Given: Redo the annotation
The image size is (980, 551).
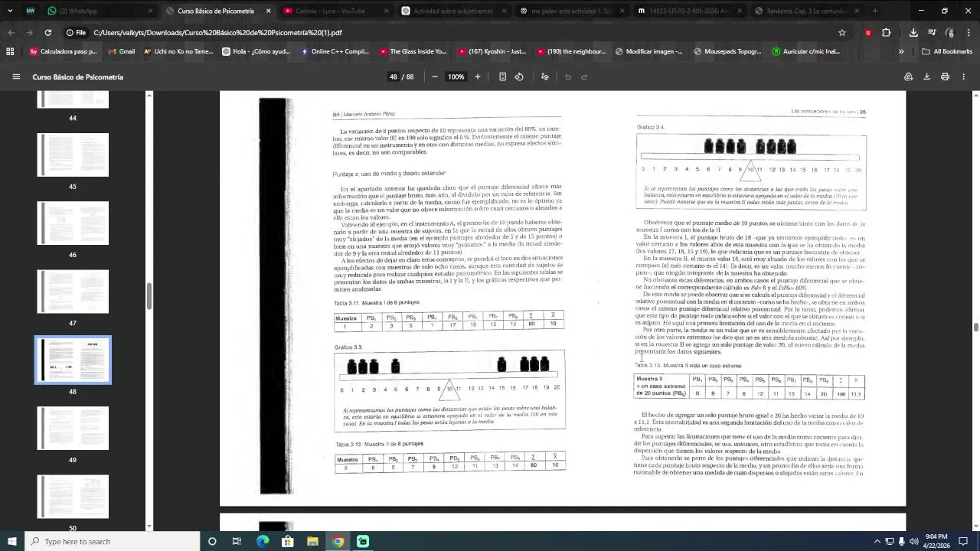Looking at the screenshot, I should (x=584, y=77).
